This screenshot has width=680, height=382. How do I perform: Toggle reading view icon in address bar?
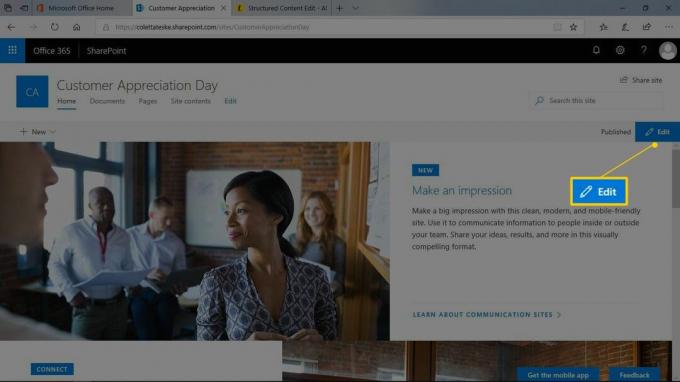coord(557,27)
